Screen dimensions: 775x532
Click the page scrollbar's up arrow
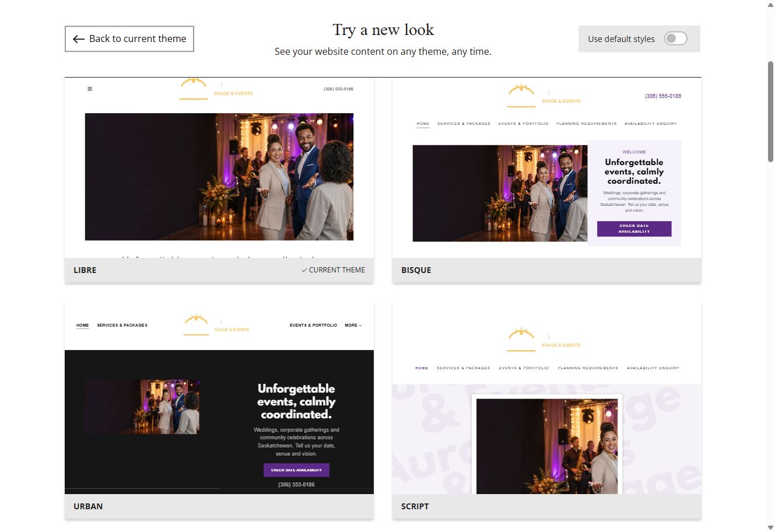click(x=770, y=5)
